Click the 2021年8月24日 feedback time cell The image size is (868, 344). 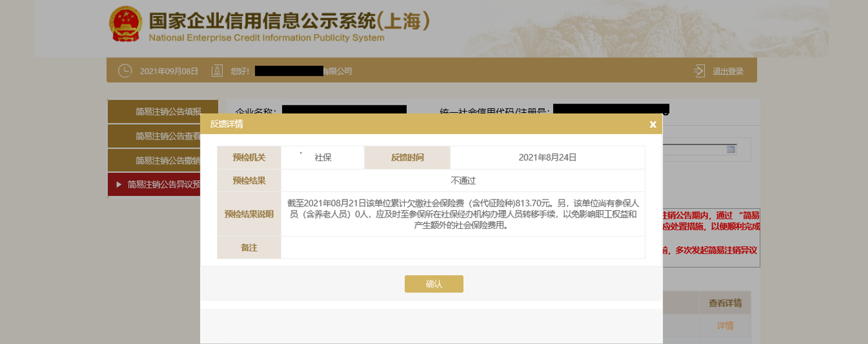(547, 157)
